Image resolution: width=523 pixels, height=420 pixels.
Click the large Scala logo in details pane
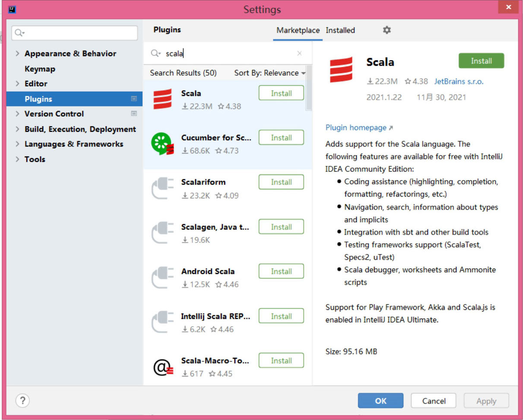[341, 69]
